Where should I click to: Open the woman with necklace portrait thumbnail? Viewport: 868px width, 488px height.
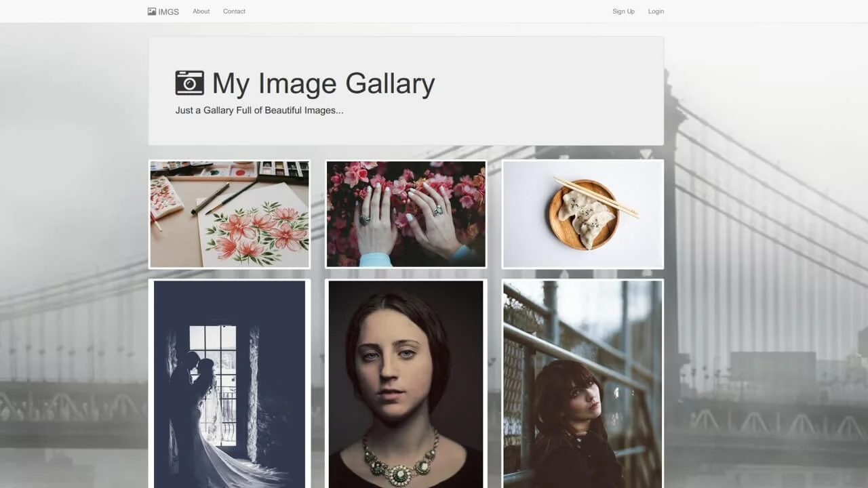[x=406, y=384]
